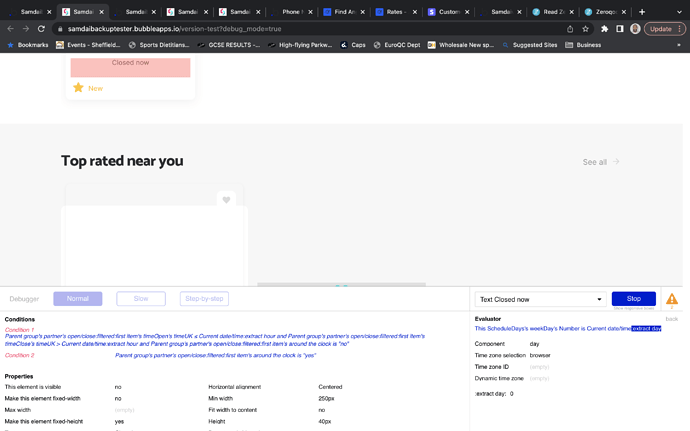Click the Top rated near you heading
The width and height of the screenshot is (690, 431).
click(122, 161)
